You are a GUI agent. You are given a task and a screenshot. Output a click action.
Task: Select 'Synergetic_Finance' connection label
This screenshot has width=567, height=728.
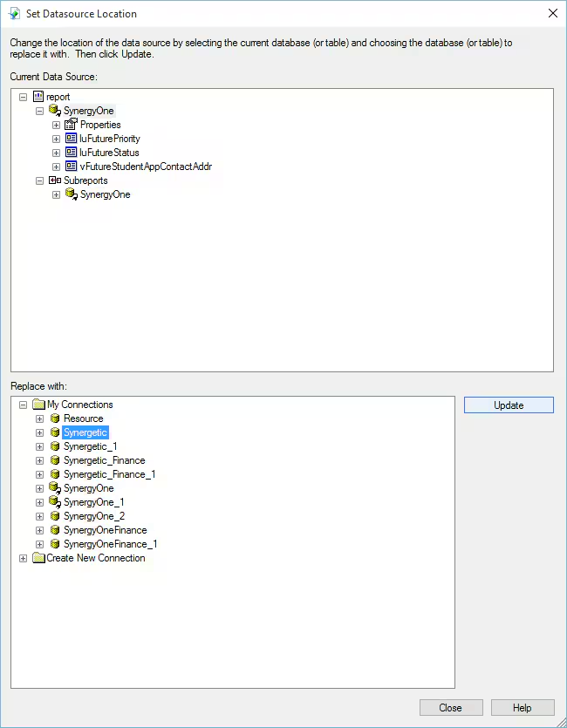tap(105, 460)
